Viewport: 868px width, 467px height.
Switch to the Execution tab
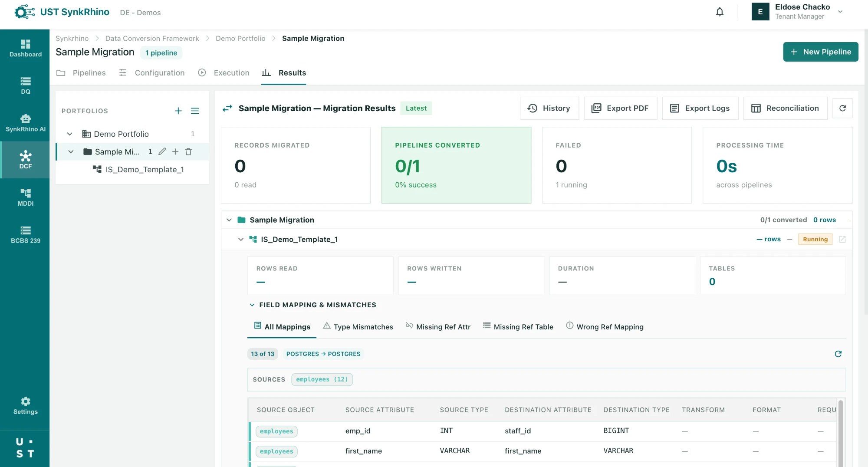(x=224, y=73)
